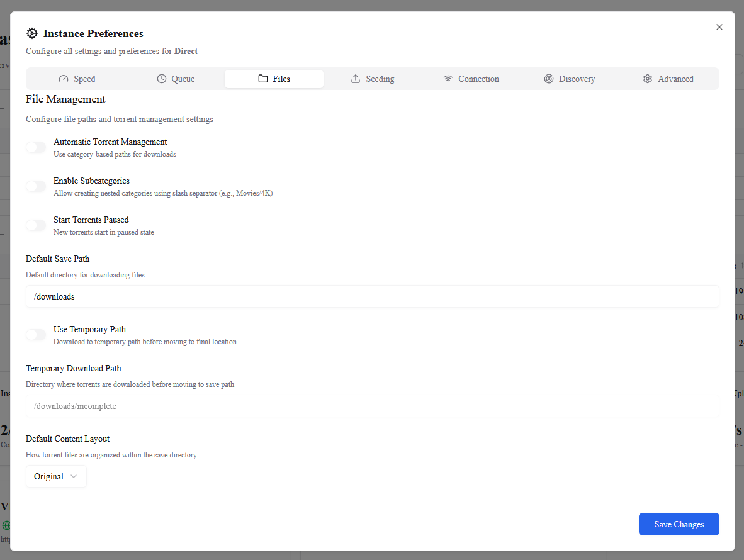This screenshot has width=744, height=560.
Task: Go to the Seeding tab
Action: pos(373,79)
